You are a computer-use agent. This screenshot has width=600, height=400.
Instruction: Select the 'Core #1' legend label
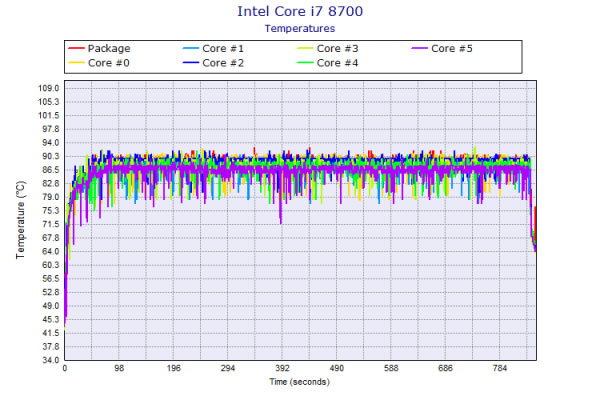[x=223, y=49]
